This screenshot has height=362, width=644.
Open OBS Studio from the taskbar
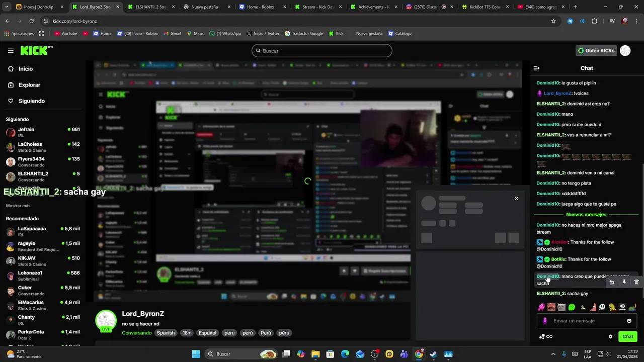(x=375, y=354)
